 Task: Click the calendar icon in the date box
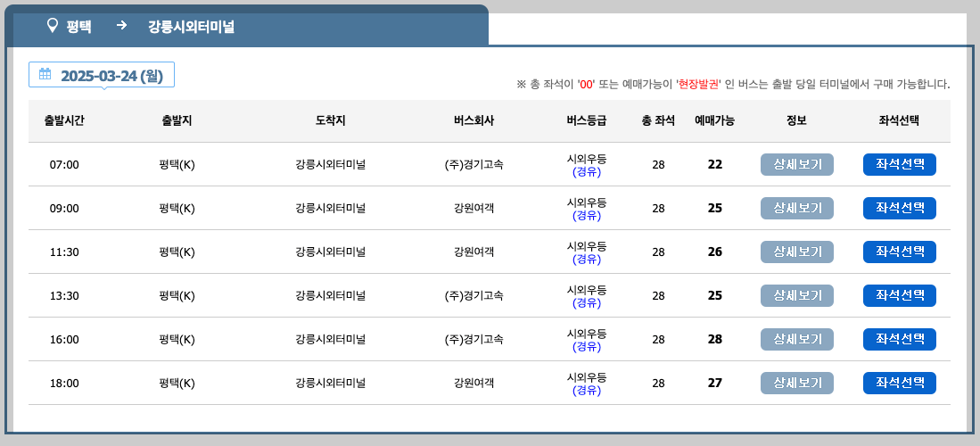coord(45,74)
